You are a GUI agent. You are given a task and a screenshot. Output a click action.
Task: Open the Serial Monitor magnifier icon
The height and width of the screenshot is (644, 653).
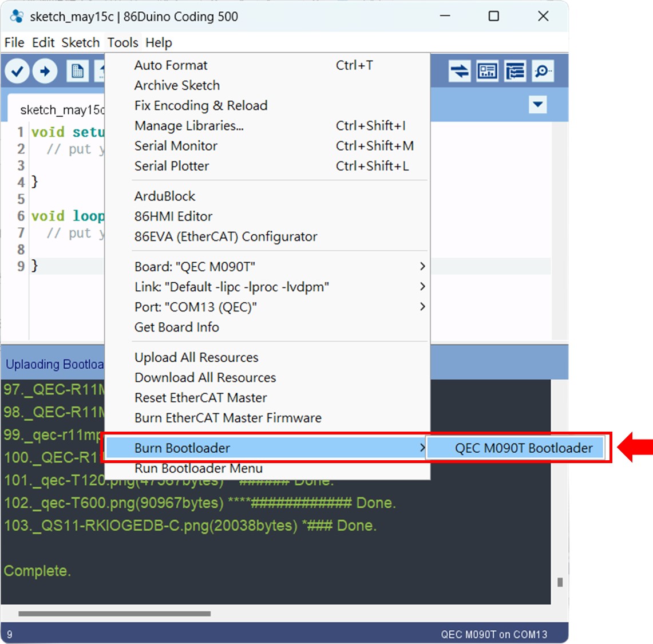pos(542,71)
